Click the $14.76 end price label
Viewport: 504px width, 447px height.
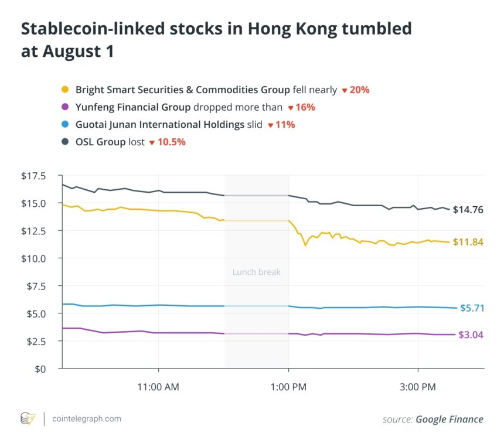468,209
